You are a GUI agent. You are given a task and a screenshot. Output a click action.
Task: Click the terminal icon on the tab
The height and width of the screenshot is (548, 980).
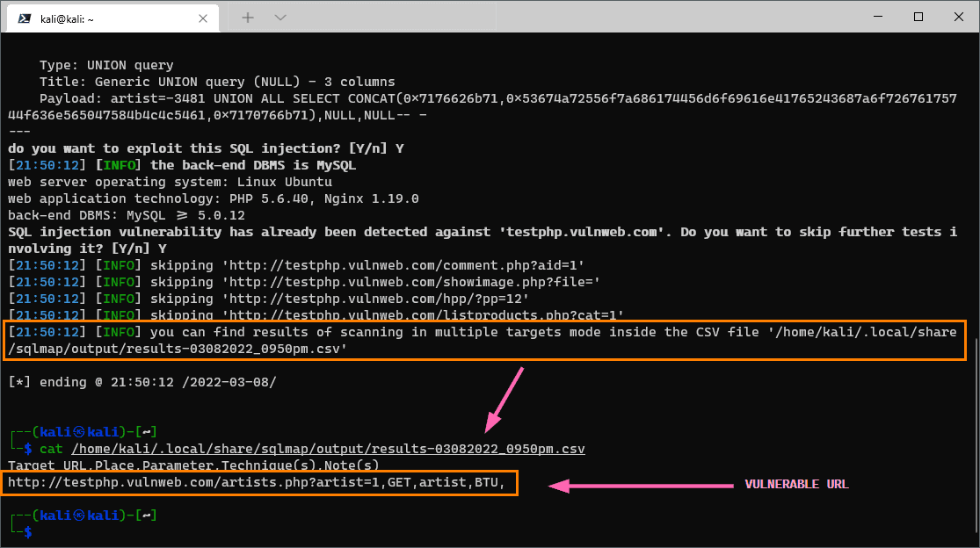pyautogui.click(x=25, y=18)
